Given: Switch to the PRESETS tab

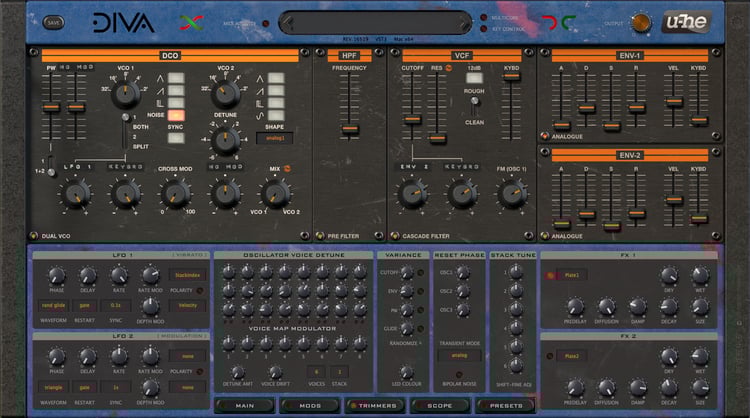Looking at the screenshot, I should (506, 406).
